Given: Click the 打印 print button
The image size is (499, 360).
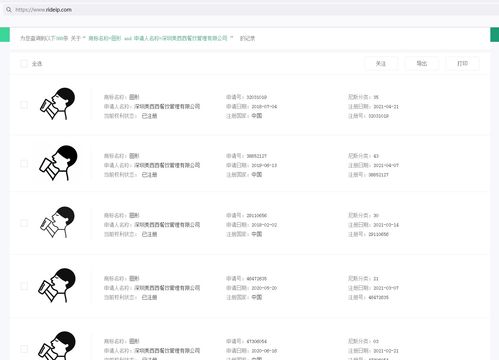Looking at the screenshot, I should coord(462,63).
